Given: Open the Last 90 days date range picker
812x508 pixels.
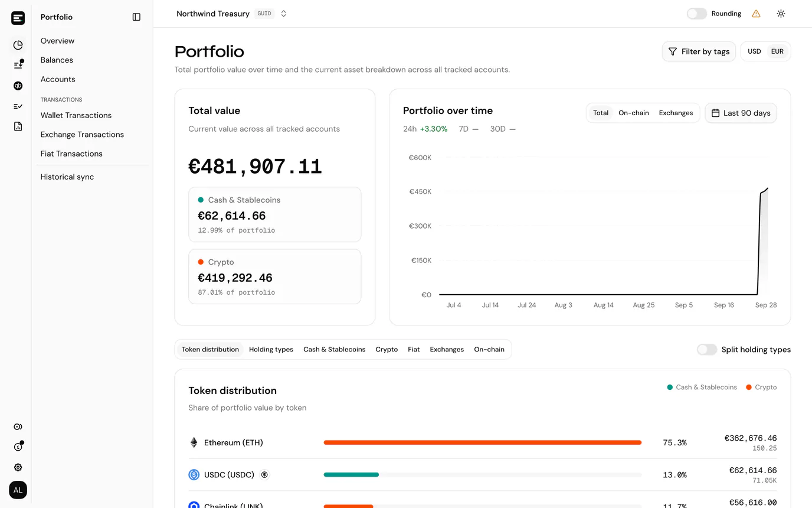Looking at the screenshot, I should click(x=741, y=113).
